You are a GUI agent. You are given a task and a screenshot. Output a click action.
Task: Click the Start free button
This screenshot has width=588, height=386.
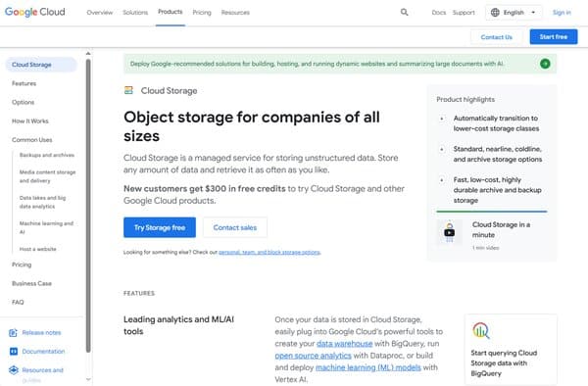[554, 36]
